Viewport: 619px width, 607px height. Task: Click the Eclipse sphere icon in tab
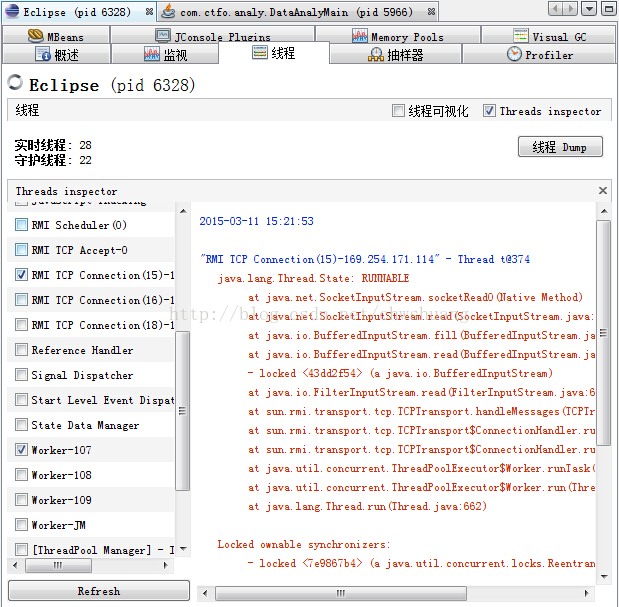click(x=12, y=11)
